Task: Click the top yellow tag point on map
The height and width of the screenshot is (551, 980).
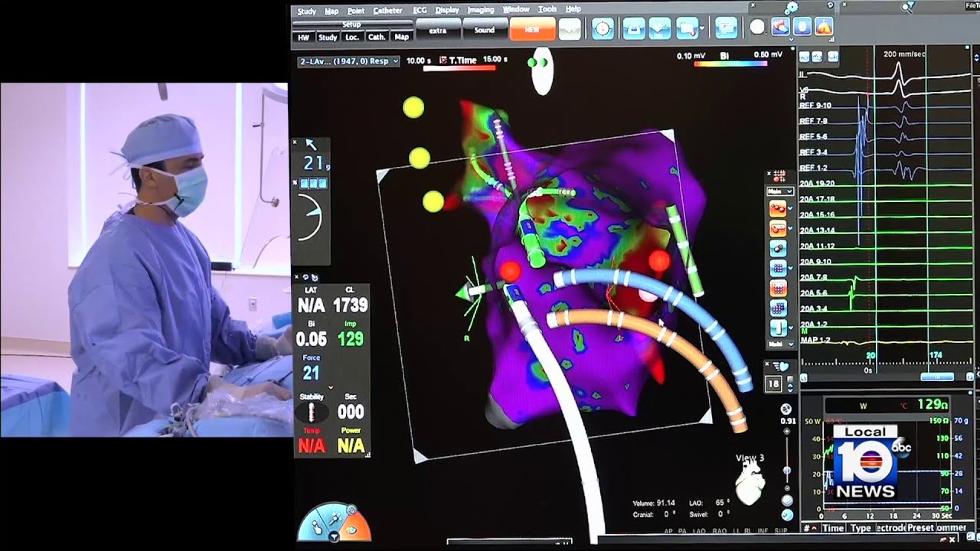Action: click(x=413, y=107)
